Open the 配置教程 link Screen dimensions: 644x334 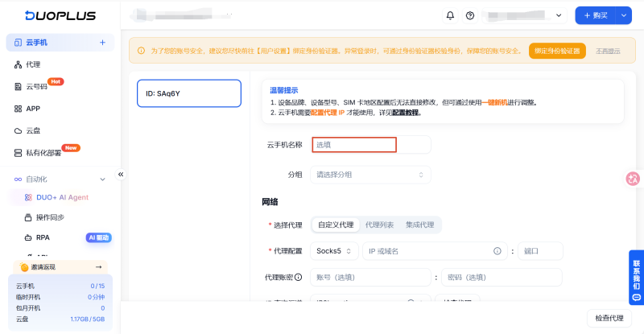pos(405,113)
